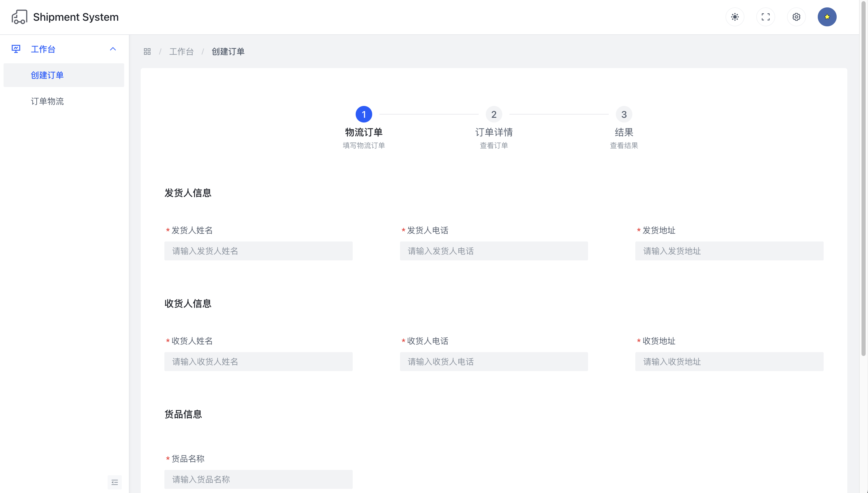Collapse the 工作台 menu chevron

click(113, 49)
